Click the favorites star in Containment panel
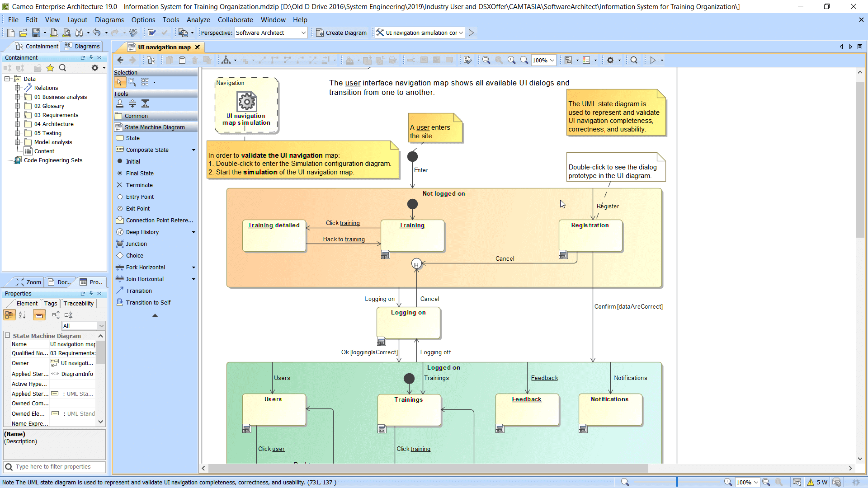The width and height of the screenshot is (868, 488). coord(50,68)
